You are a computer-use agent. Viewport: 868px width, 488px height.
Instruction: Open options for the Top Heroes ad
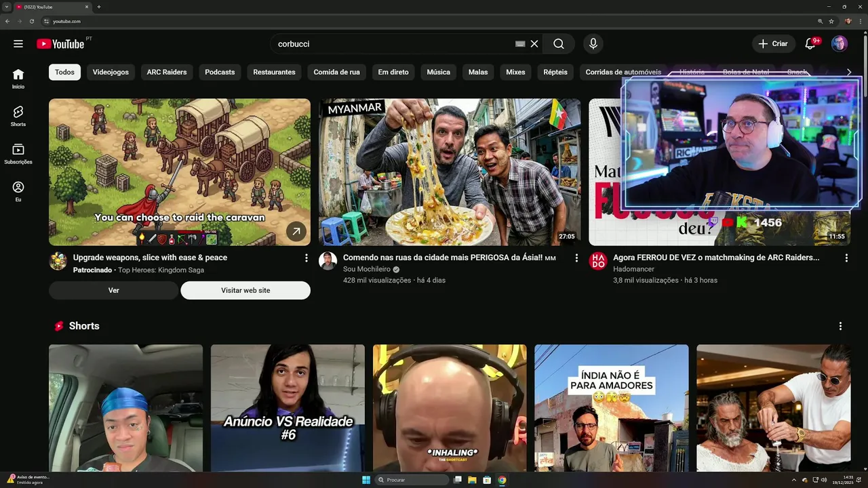tap(306, 258)
